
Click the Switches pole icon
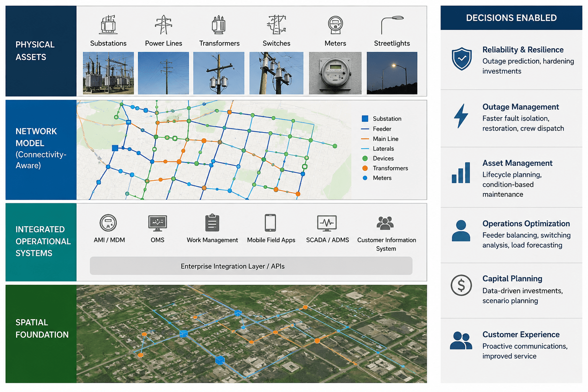[276, 24]
